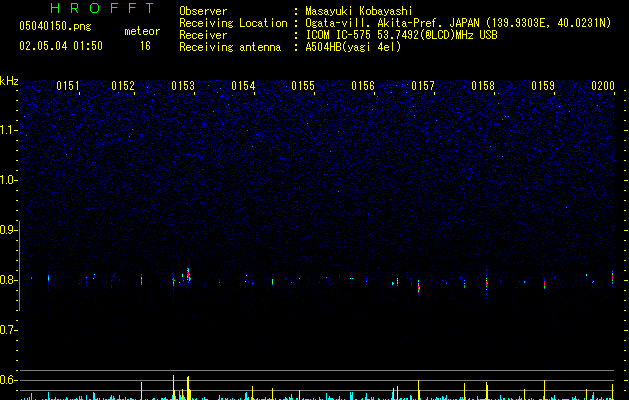Viewport: 629px width, 400px height.
Task: Click time marker 0152
Action: (123, 86)
